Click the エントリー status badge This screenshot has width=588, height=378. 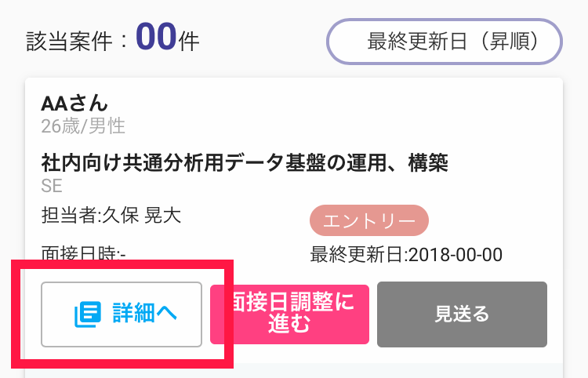[x=369, y=220]
